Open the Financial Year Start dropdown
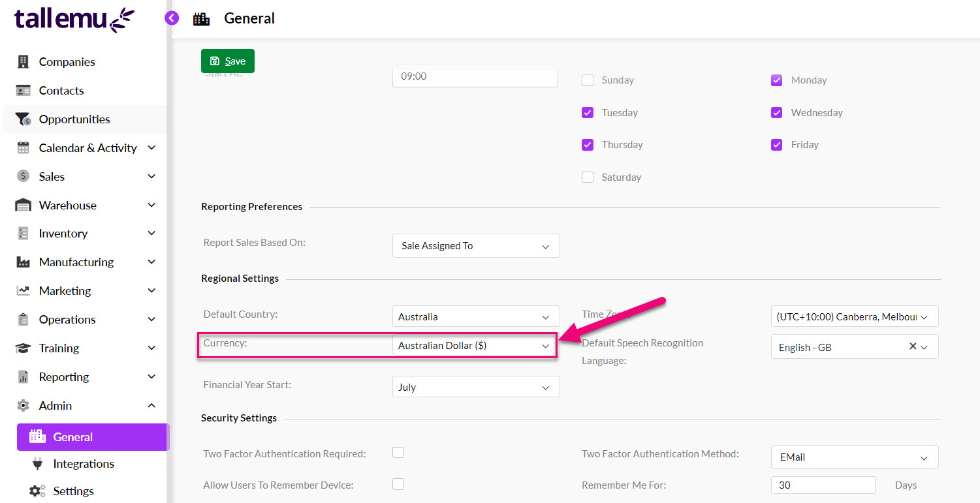 pos(476,387)
